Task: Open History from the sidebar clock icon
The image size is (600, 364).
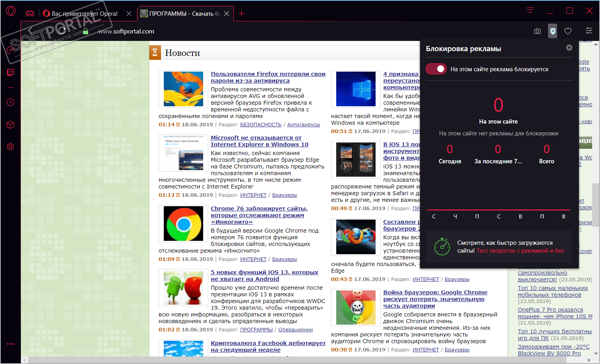Action: [11, 102]
